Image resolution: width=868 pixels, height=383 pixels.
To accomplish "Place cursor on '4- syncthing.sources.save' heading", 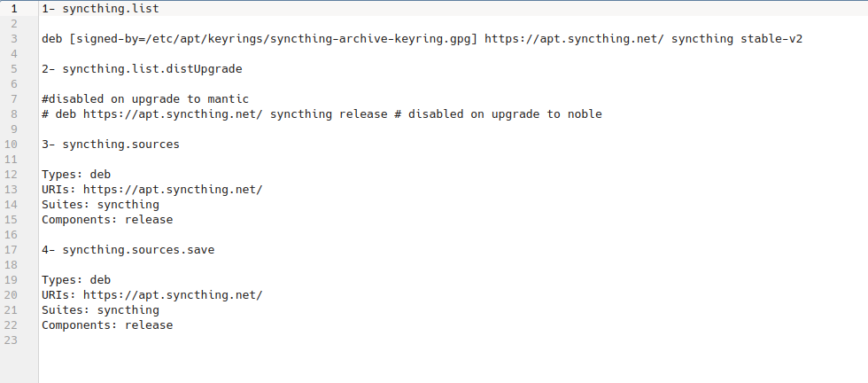I will 128,250.
